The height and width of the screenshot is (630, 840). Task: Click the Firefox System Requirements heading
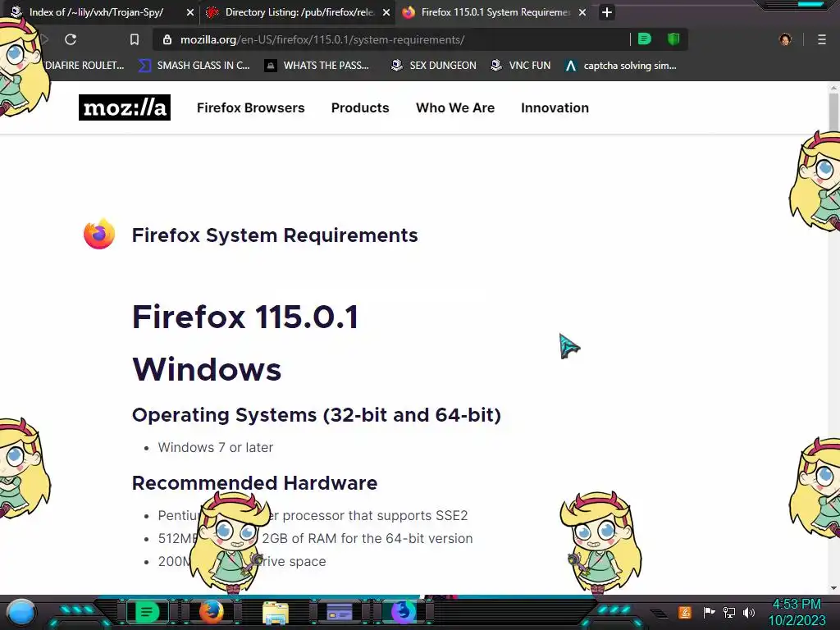[x=275, y=235]
